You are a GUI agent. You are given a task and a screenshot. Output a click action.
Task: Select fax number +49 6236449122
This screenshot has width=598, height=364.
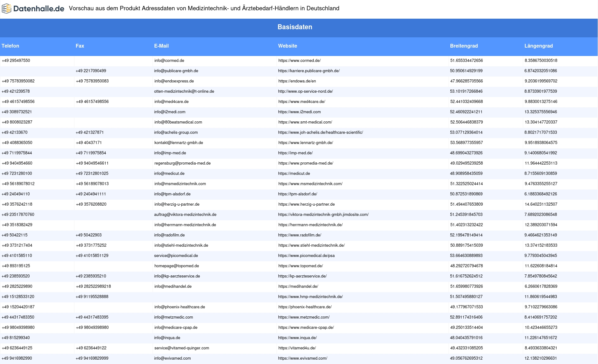91,348
